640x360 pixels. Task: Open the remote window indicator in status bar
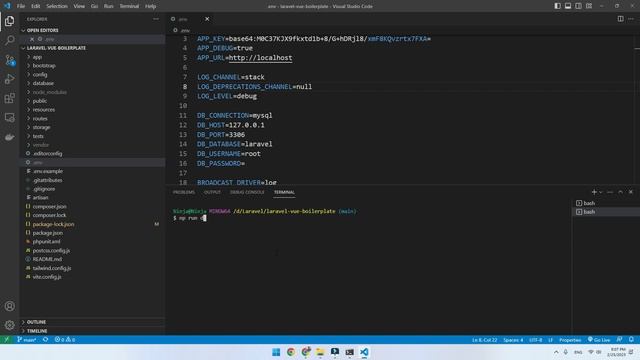click(x=7, y=340)
